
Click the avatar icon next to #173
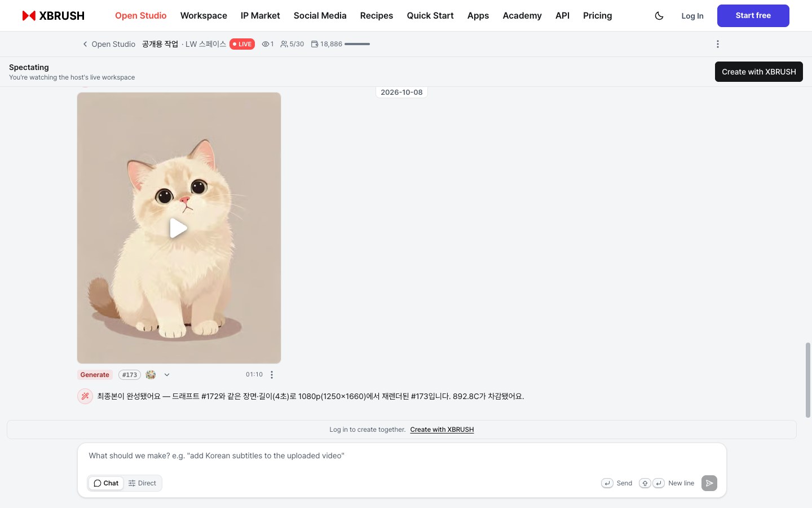pos(151,375)
